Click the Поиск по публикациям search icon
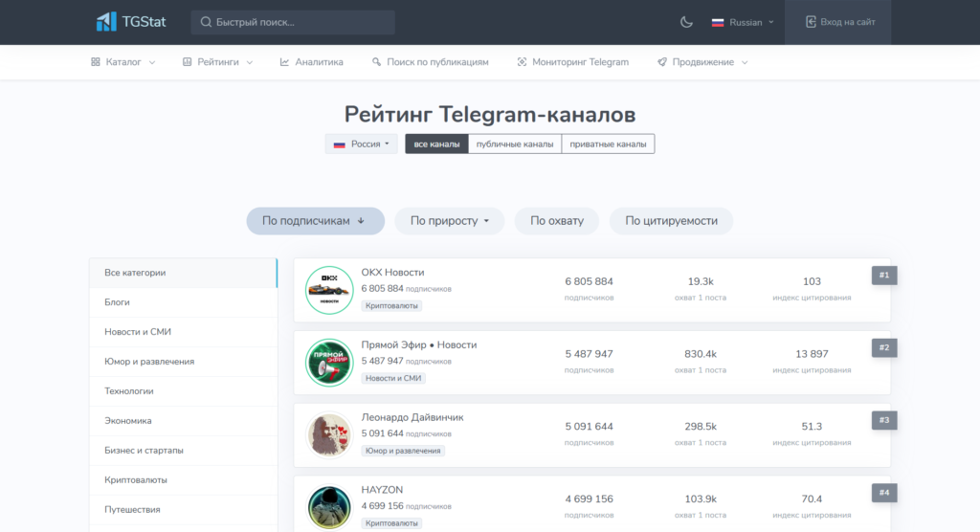Image resolution: width=980 pixels, height=532 pixels. pos(376,62)
